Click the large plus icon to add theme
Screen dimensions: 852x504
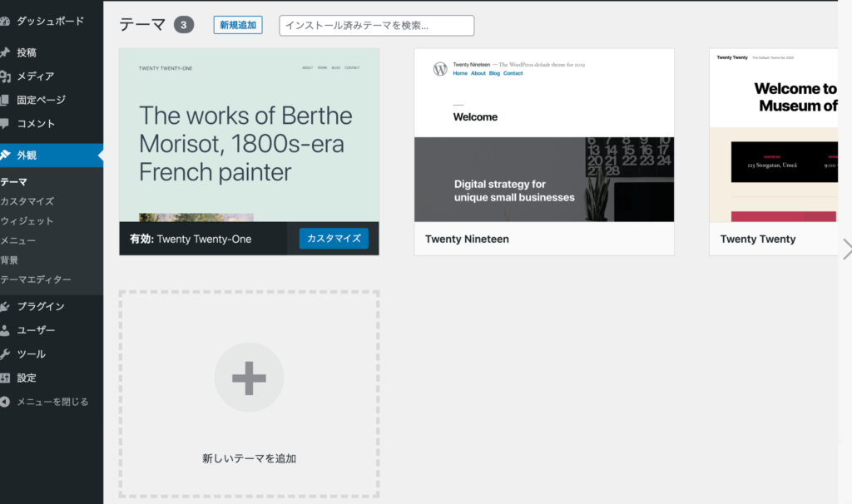click(249, 378)
